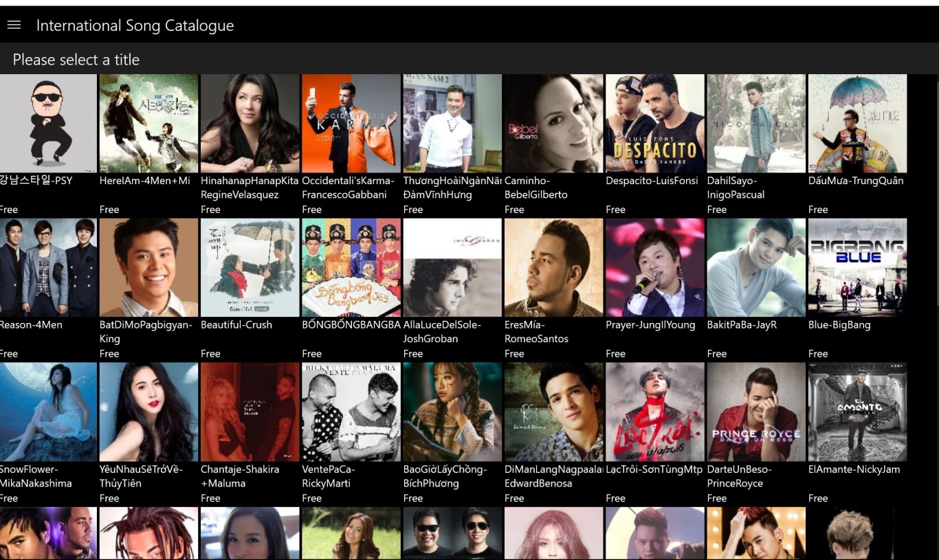Select the DấuMưa-TrungQuân umbrella cover
The height and width of the screenshot is (560, 939).
pos(857,123)
